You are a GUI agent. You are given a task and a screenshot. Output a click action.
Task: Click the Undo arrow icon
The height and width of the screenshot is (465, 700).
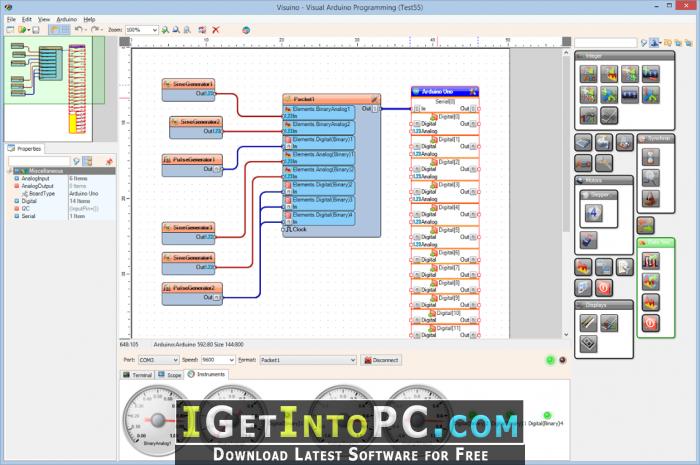[79, 30]
